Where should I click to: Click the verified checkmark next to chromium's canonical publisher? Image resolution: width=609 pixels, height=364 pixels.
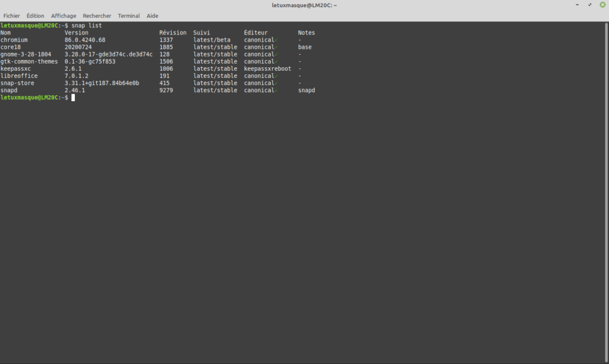click(276, 40)
